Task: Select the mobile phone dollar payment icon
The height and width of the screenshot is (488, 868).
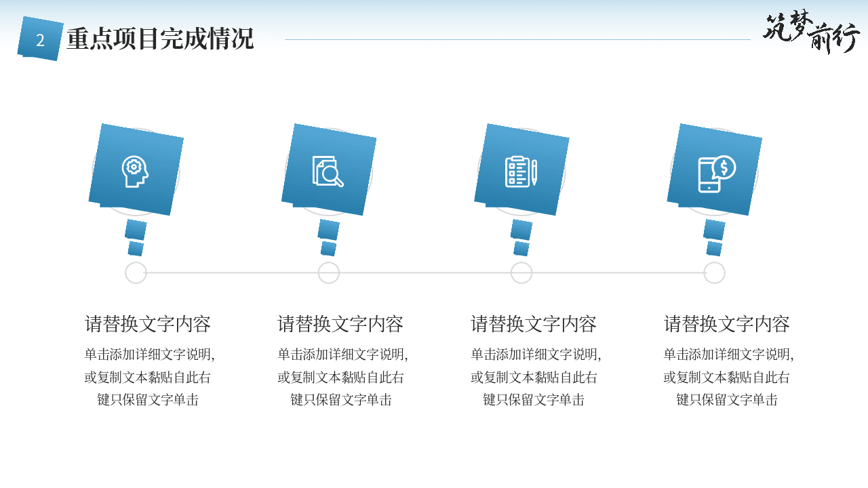Action: pos(717,174)
